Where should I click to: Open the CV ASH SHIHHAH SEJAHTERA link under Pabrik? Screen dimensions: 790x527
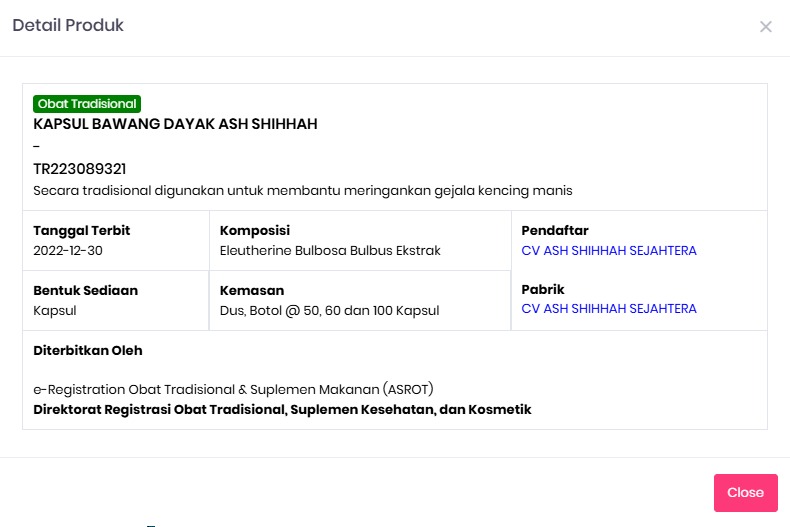[x=608, y=309]
